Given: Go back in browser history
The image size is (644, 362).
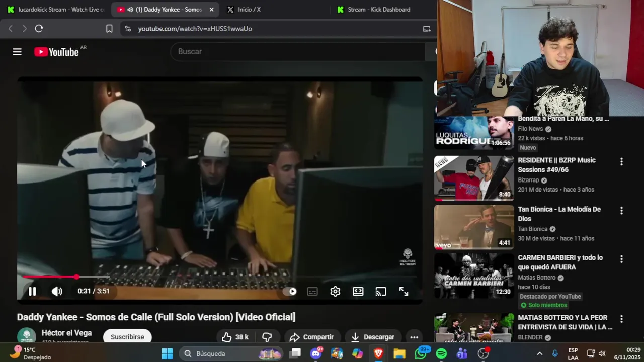Looking at the screenshot, I should (x=11, y=29).
